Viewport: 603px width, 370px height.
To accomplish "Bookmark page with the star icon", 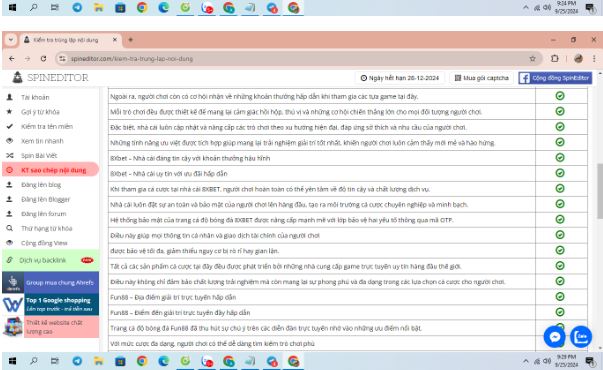I will pos(532,58).
